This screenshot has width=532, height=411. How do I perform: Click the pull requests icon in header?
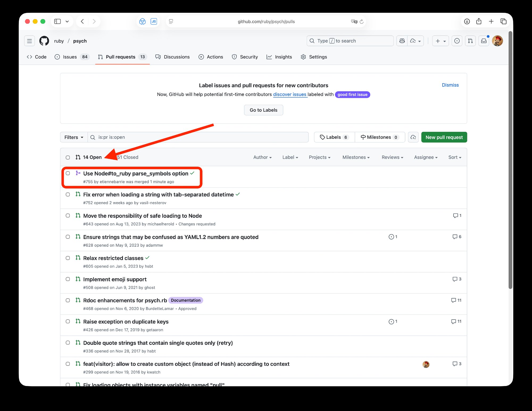[470, 41]
